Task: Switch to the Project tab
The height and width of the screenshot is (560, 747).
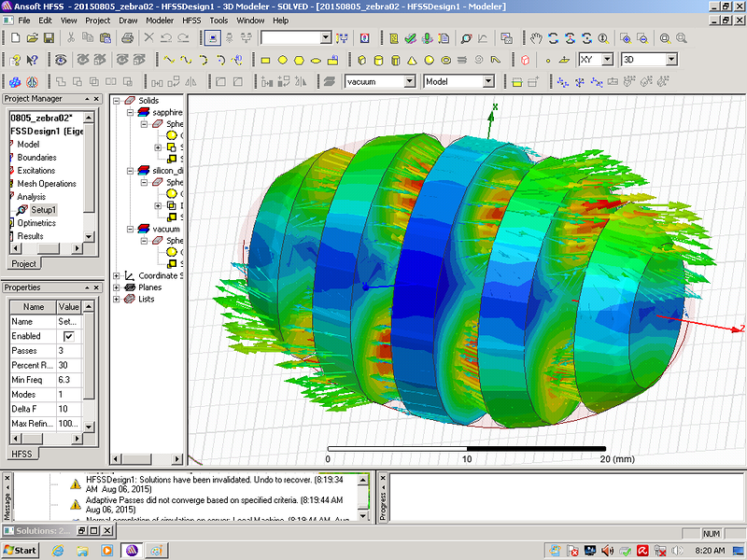Action: point(23,264)
